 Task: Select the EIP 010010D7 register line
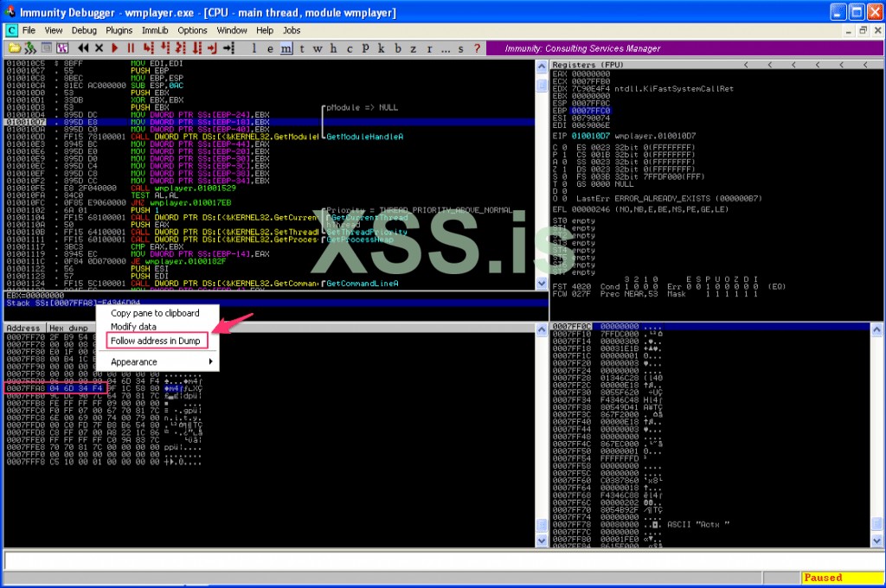point(624,136)
